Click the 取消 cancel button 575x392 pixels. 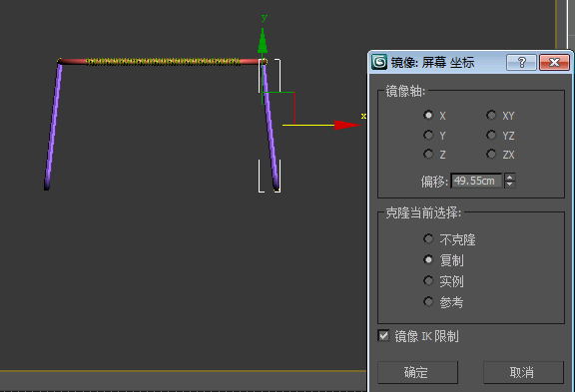[x=523, y=372]
